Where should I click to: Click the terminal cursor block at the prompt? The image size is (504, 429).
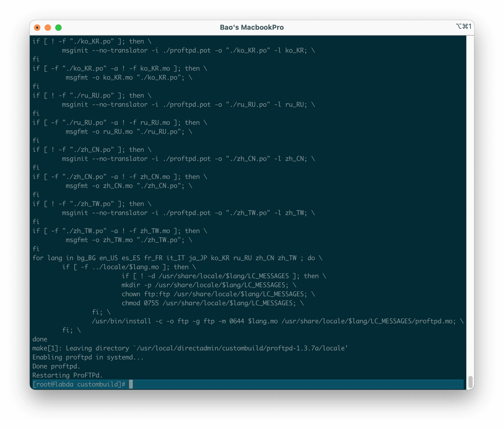(131, 384)
